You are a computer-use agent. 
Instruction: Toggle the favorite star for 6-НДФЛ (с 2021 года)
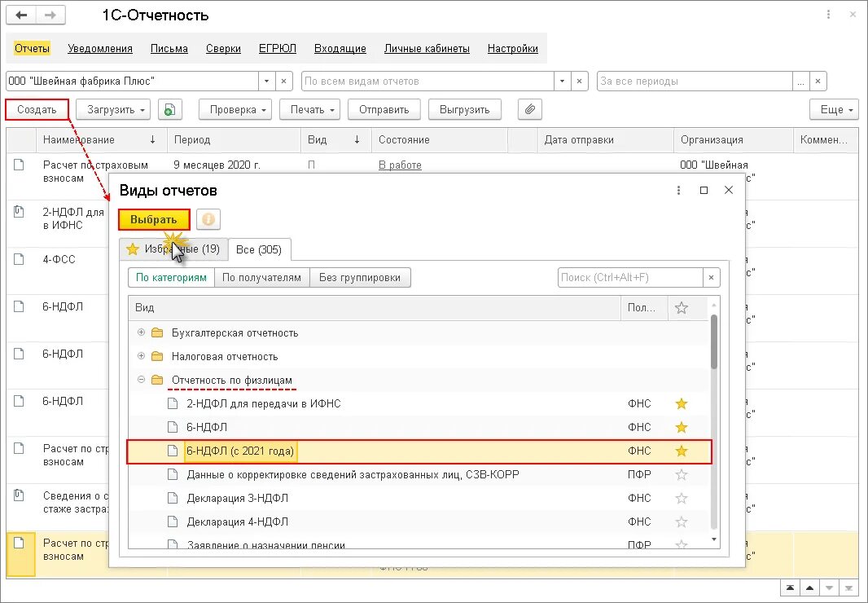click(x=682, y=451)
